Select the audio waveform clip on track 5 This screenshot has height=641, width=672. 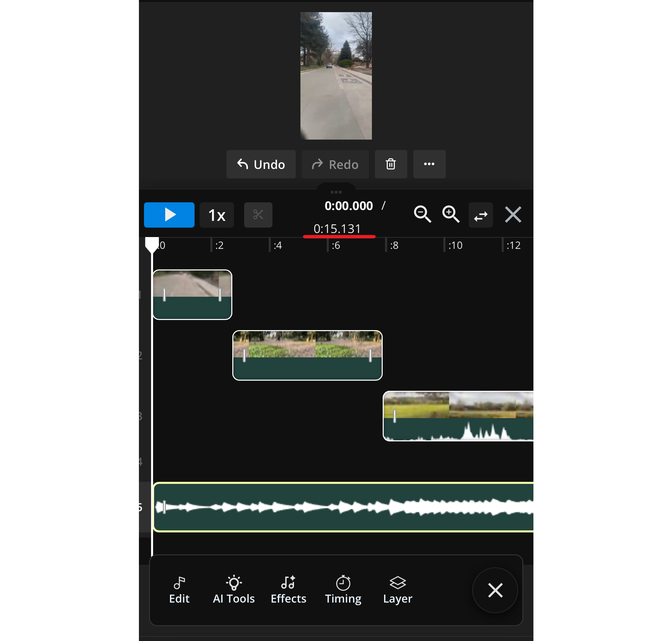343,507
